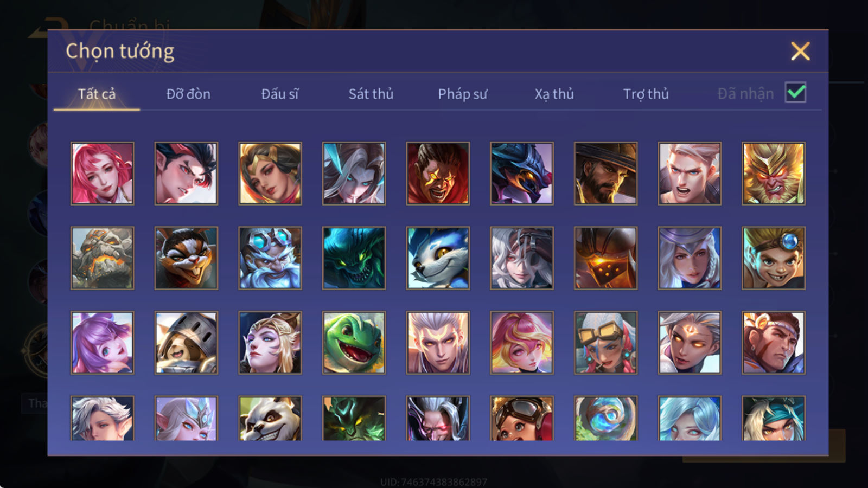
Task: Select the white-bearded goggles dwarf hero
Action: pyautogui.click(x=270, y=258)
